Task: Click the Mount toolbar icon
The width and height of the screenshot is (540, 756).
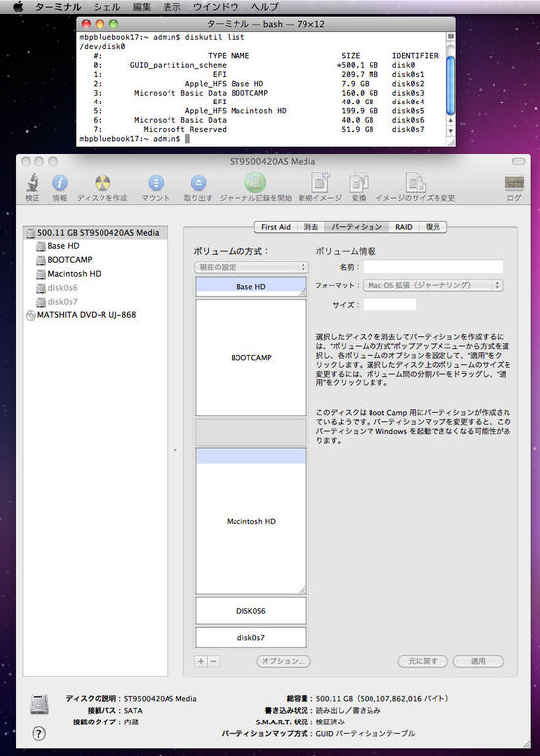Action: click(x=156, y=183)
